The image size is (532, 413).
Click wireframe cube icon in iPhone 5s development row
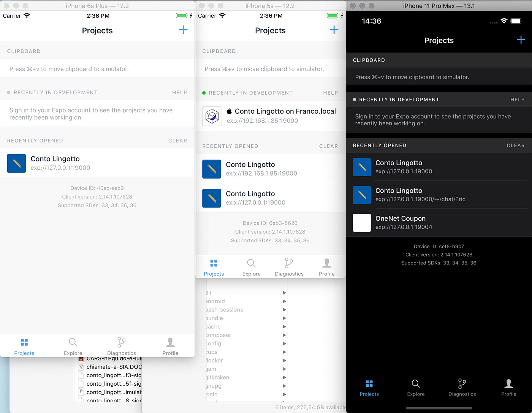click(212, 116)
